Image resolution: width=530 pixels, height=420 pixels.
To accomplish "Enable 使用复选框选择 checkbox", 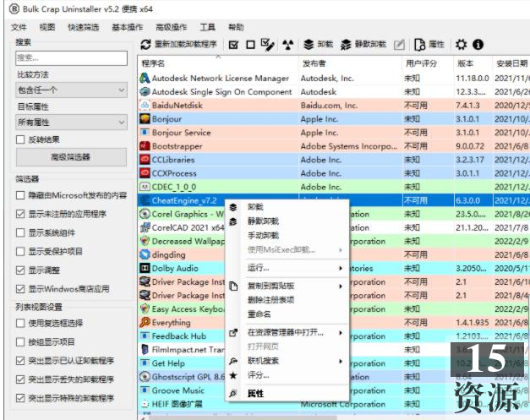I will coord(20,323).
